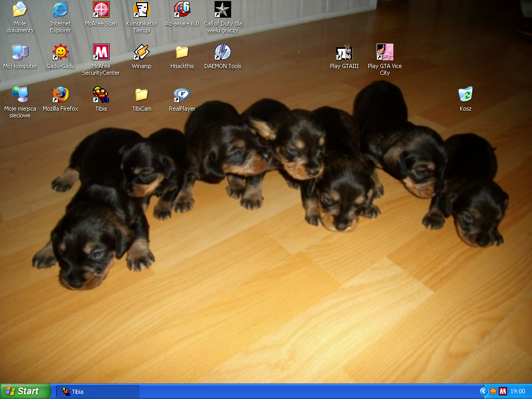Viewport: 532px width, 399px height.
Task: Expand hidden tray icons with the arrow
Action: (484, 392)
